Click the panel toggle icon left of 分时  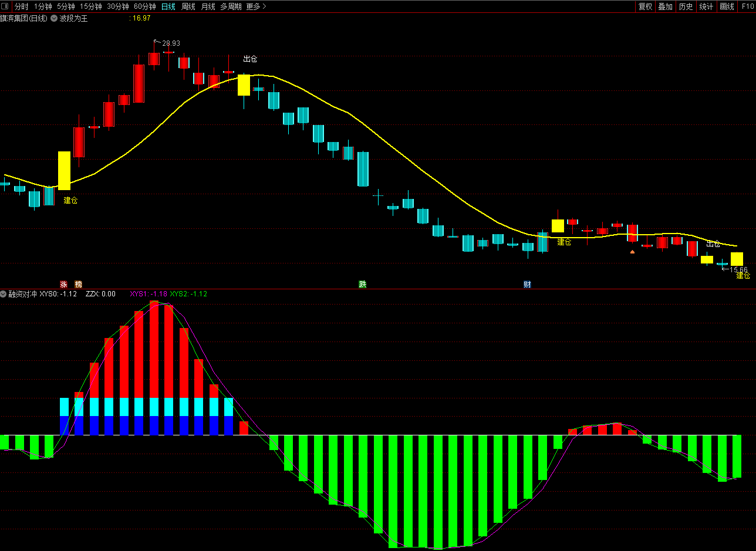(6, 6)
